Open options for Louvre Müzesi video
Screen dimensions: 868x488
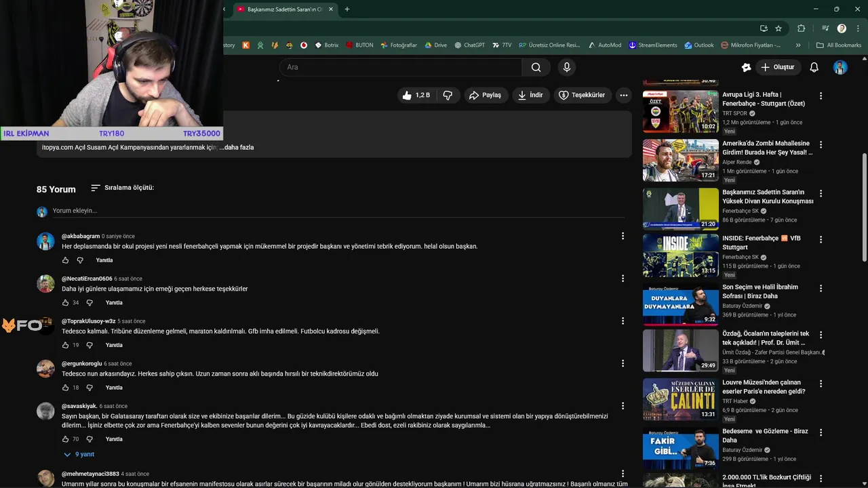pyautogui.click(x=821, y=384)
